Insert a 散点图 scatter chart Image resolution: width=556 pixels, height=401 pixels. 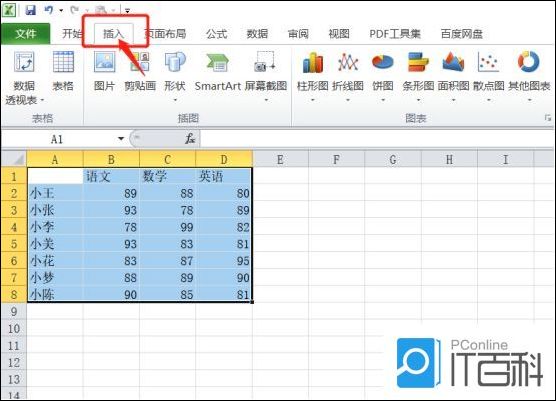coord(489,71)
